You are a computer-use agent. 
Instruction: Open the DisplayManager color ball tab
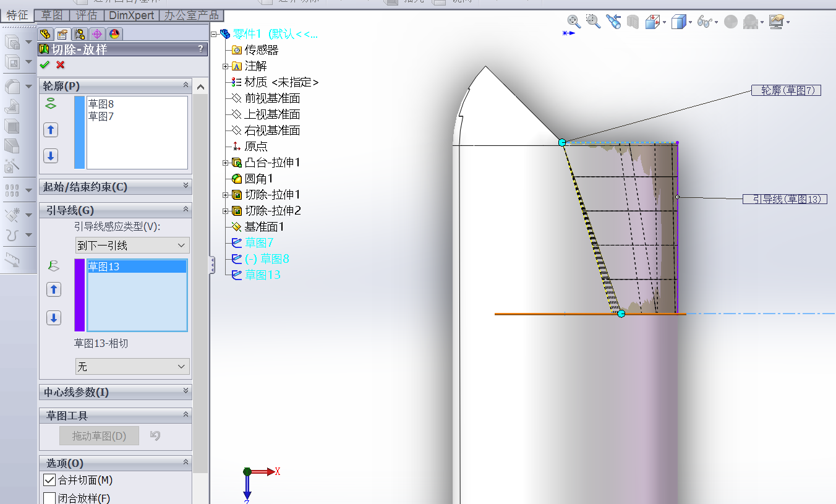(x=114, y=34)
